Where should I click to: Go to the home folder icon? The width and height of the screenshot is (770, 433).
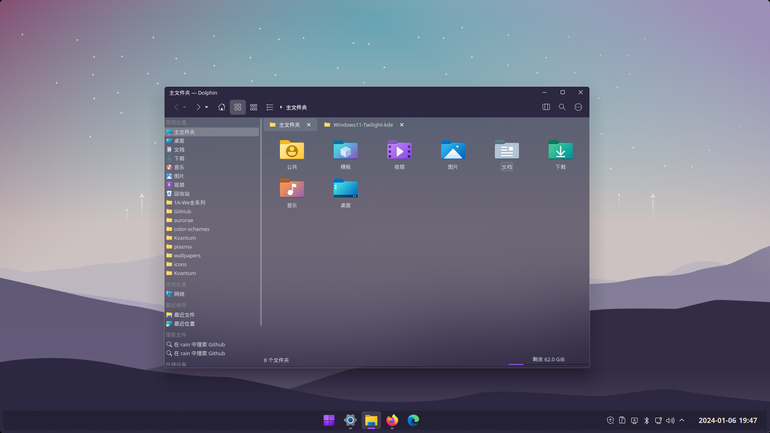point(221,107)
